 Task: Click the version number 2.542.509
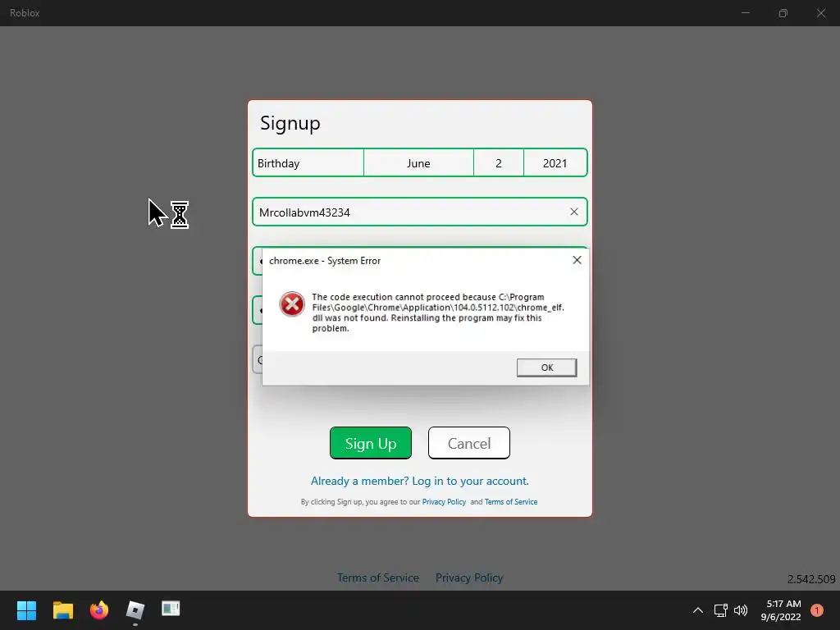point(811,579)
